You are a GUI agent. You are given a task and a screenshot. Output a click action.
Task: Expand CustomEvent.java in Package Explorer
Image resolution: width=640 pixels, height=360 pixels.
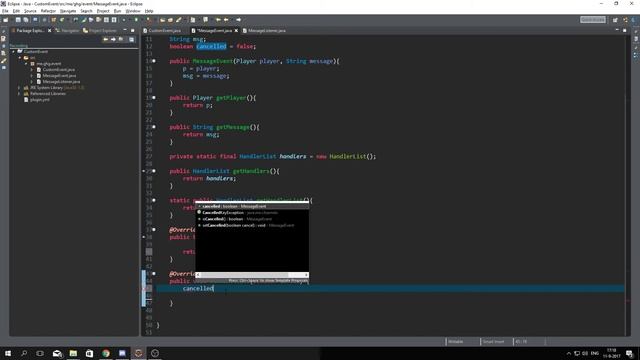tap(32, 70)
